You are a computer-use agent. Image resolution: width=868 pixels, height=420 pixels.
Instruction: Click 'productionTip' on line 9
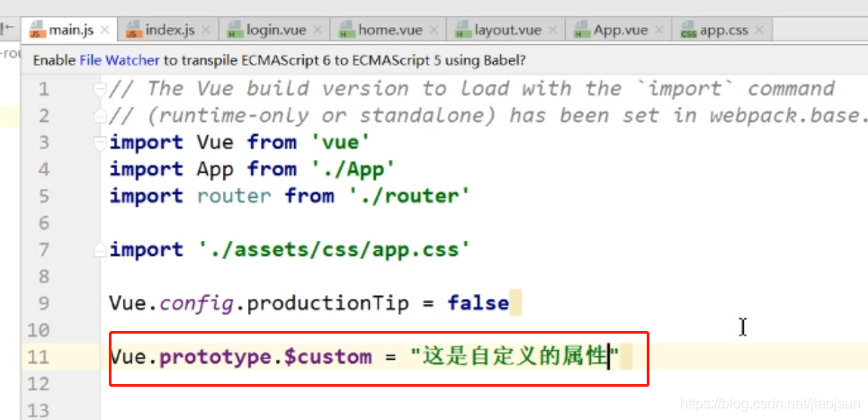(327, 303)
